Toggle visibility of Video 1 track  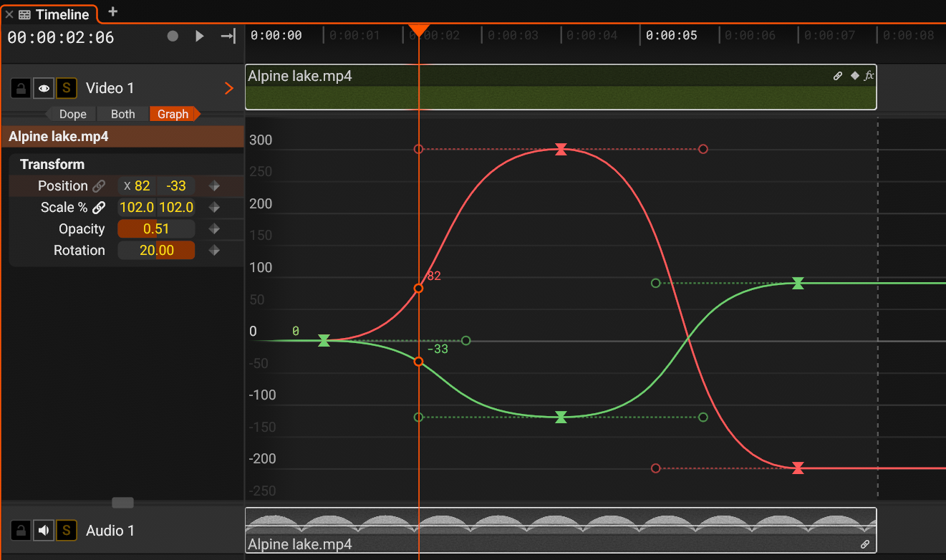pos(44,89)
